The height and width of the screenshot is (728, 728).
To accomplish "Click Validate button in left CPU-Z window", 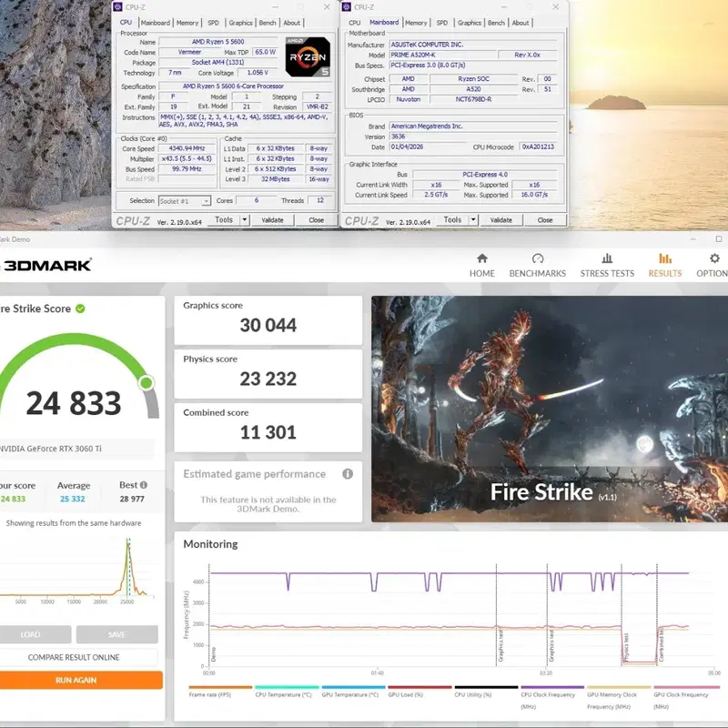I will (x=272, y=220).
